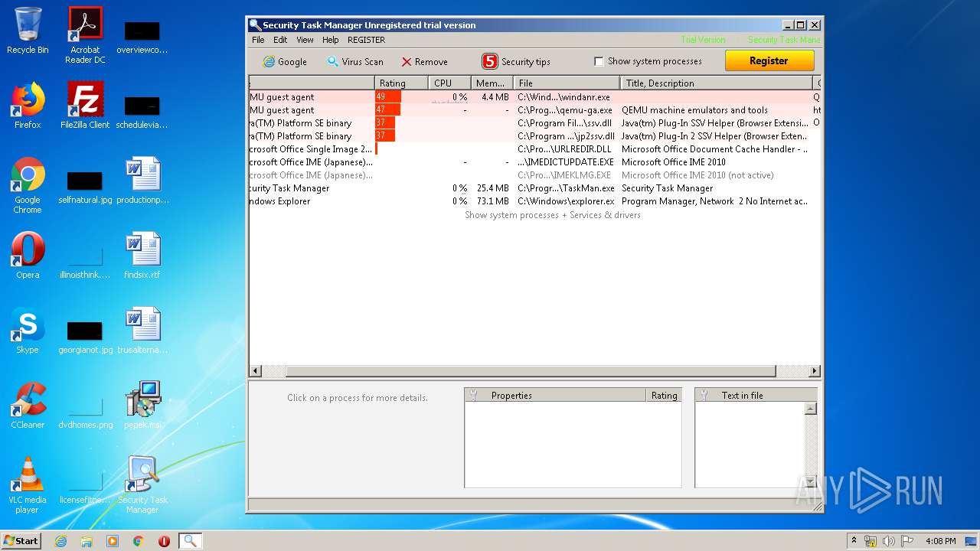Open Windows Explorer taskbar folder icon
The height and width of the screenshot is (551, 980).
(x=87, y=541)
